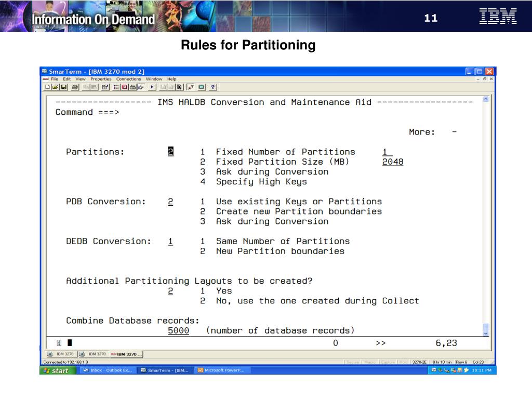Click the SmarTerm title bar application icon
This screenshot has height=399, width=532.
(x=45, y=71)
